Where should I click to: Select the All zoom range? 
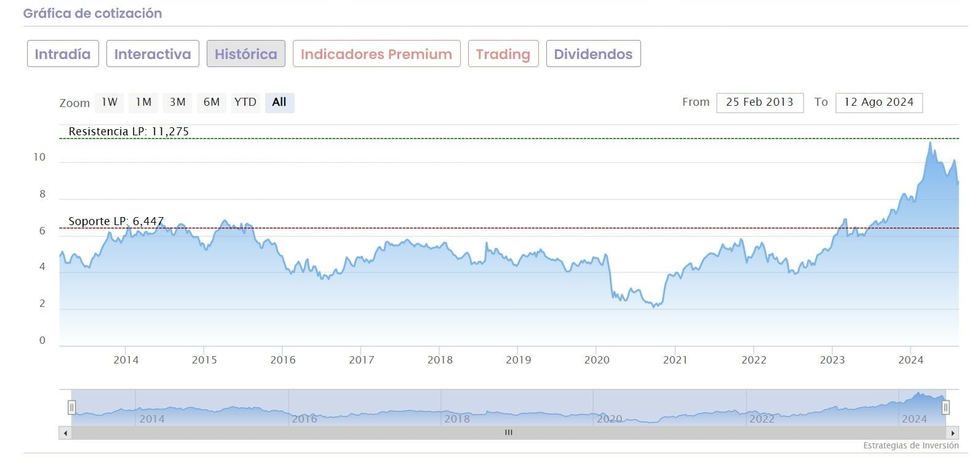[x=279, y=102]
